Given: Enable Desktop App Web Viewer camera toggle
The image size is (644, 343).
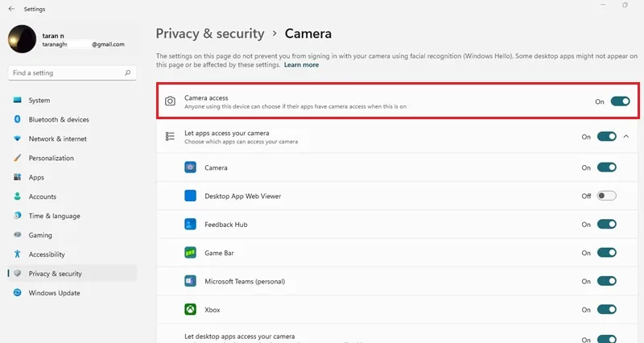Looking at the screenshot, I should pos(607,196).
